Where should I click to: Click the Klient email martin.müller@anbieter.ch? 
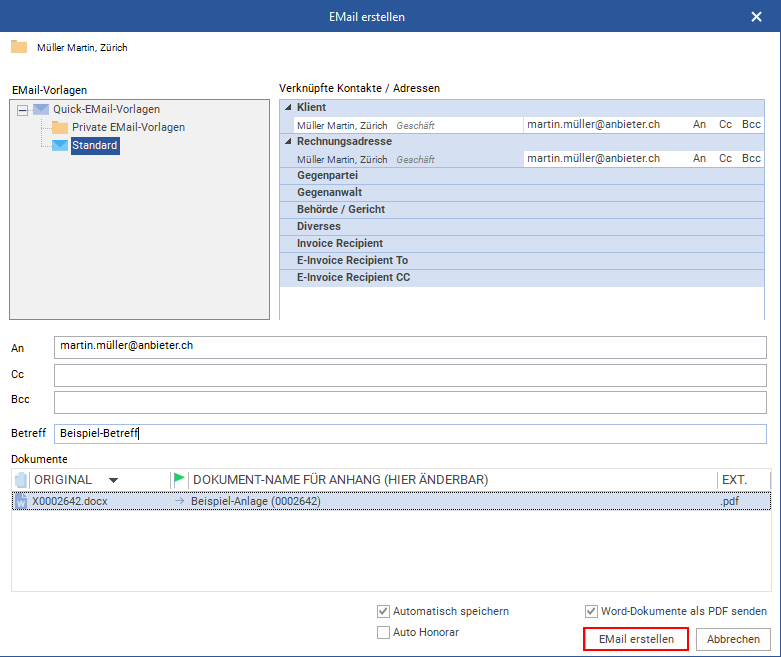[593, 125]
